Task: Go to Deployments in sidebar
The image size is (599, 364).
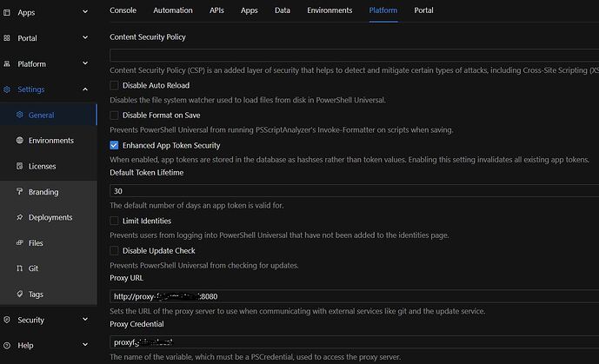Action: point(49,217)
